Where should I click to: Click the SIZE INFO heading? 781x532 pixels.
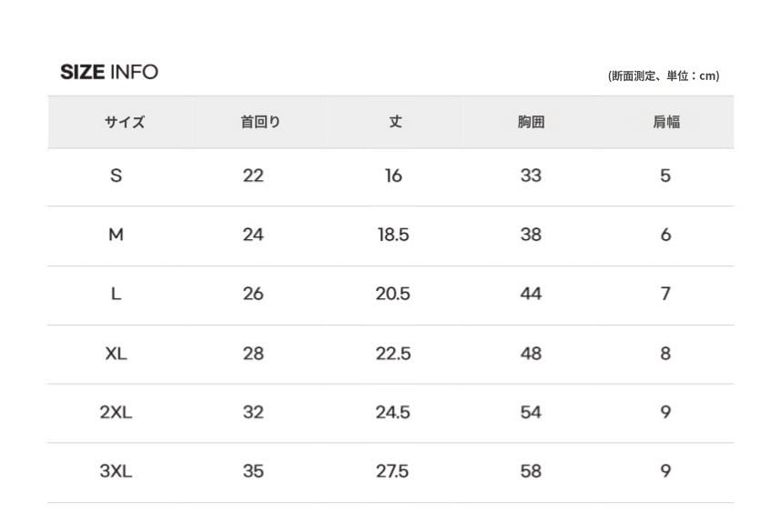[x=109, y=72]
